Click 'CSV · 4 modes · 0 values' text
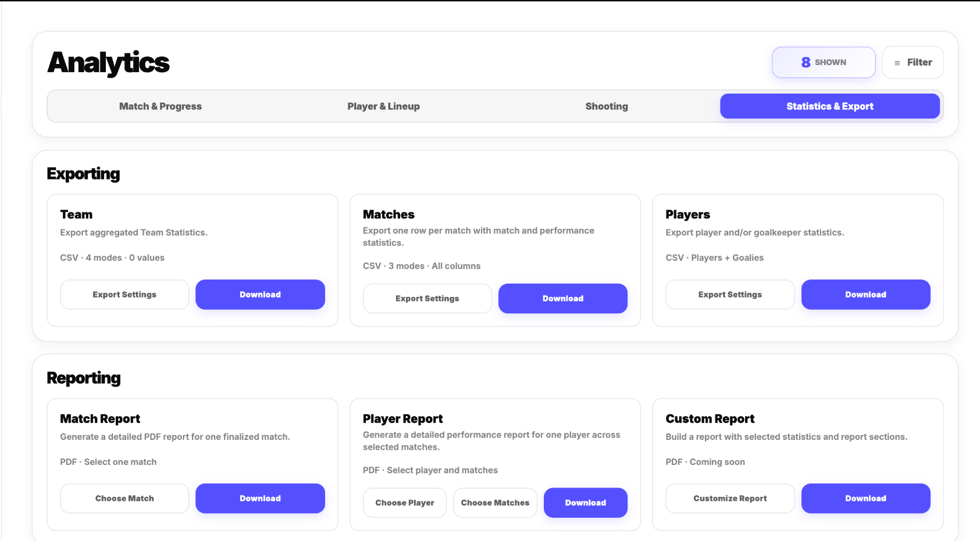Viewport: 980px width, 541px height. 112,258
